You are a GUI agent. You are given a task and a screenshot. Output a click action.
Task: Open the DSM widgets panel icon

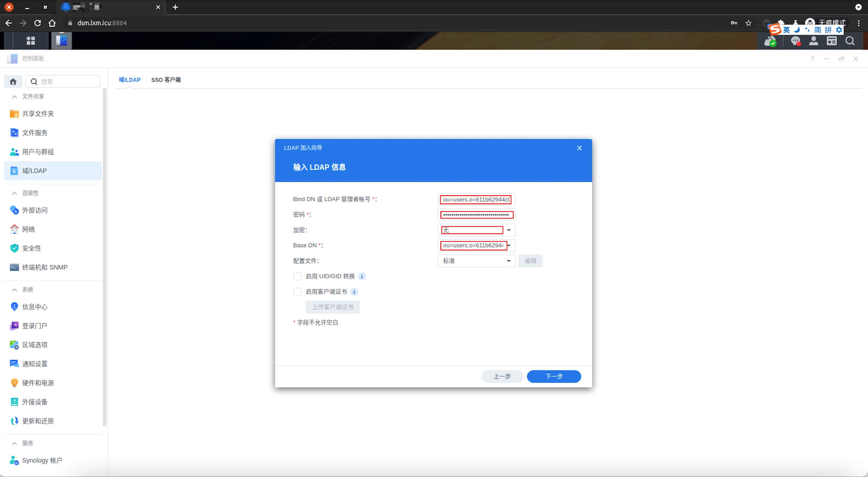(x=832, y=41)
